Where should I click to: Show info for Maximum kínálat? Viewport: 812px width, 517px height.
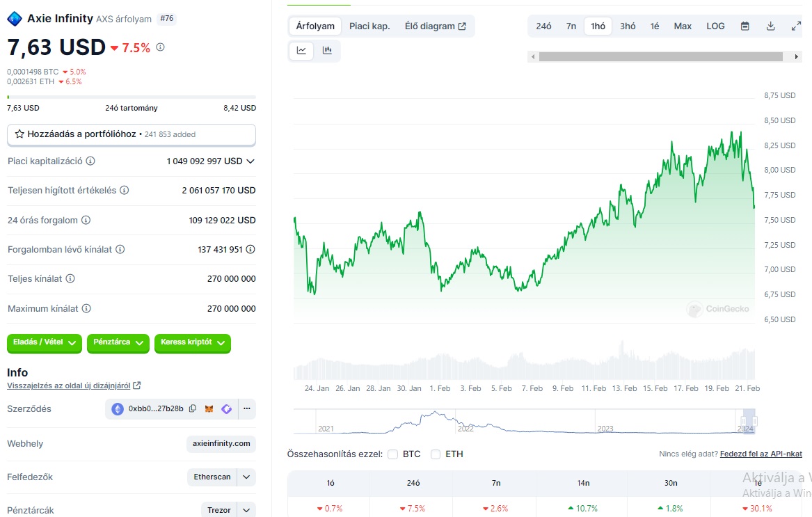(86, 308)
